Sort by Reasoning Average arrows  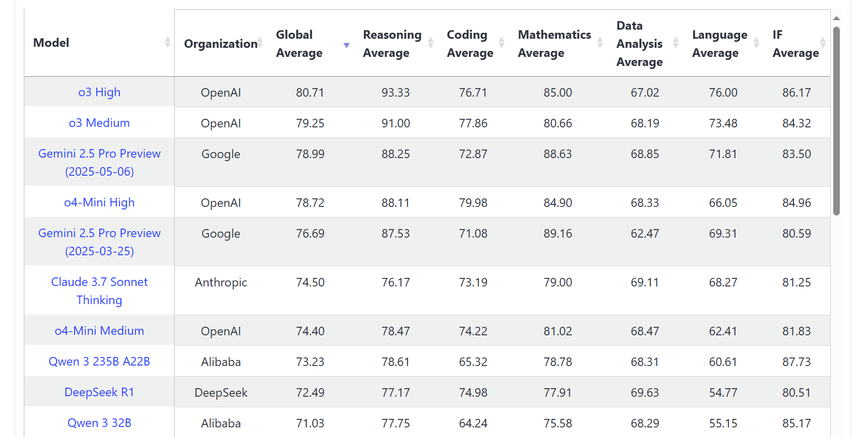pyautogui.click(x=431, y=43)
